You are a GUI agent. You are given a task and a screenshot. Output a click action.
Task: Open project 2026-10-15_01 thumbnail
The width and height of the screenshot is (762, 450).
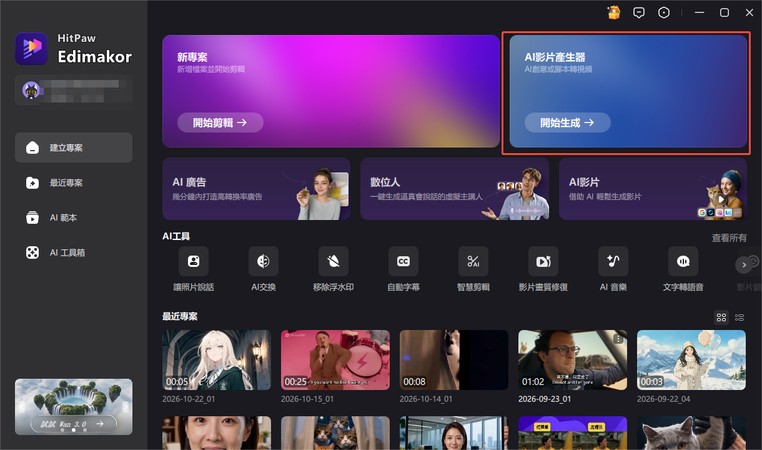335,360
